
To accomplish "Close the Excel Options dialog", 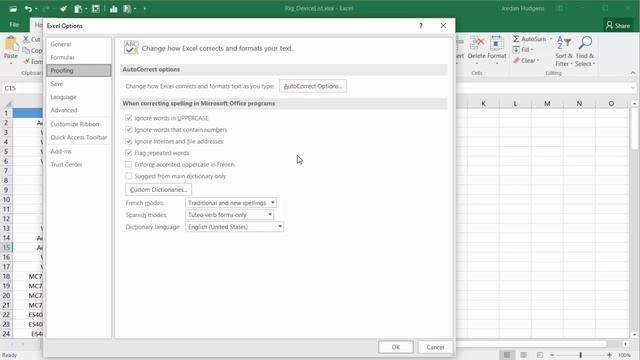I will (x=443, y=26).
